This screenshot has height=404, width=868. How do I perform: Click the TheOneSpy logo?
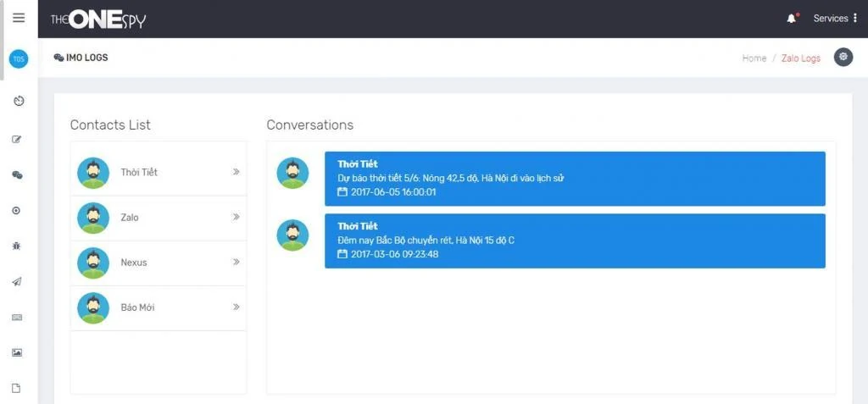coord(97,19)
